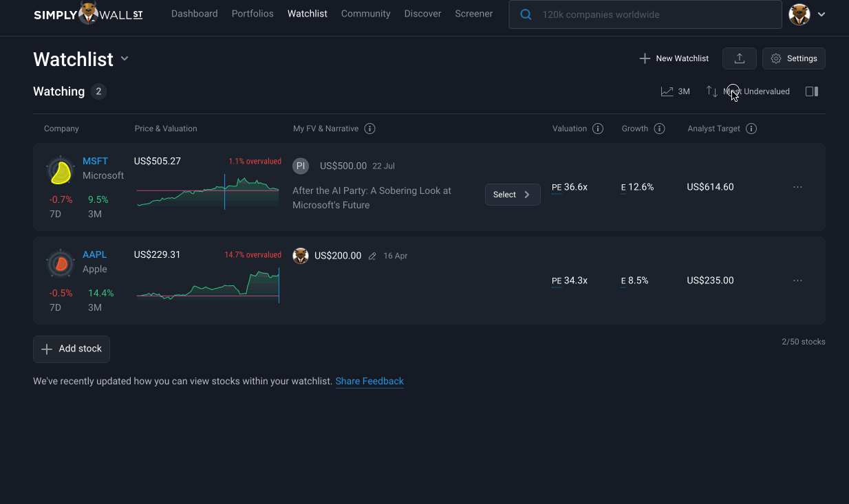
Task: Open the Share Feedback link
Action: tap(369, 381)
